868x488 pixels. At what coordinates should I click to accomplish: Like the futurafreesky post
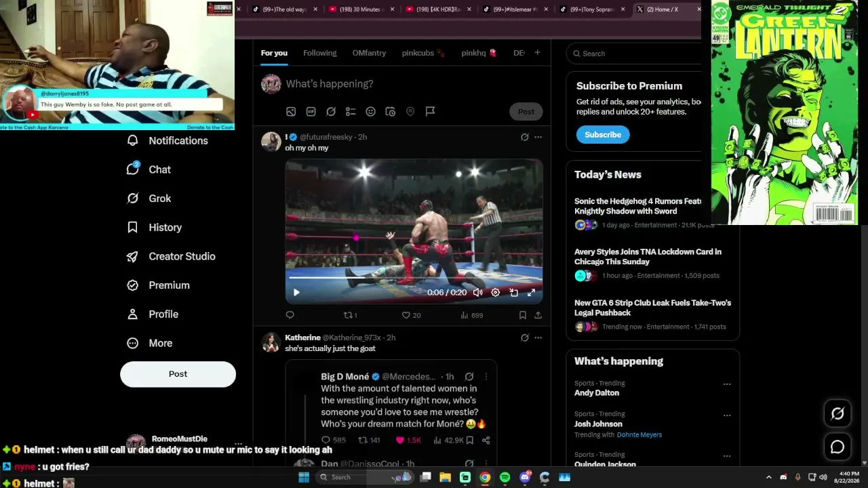[411, 315]
